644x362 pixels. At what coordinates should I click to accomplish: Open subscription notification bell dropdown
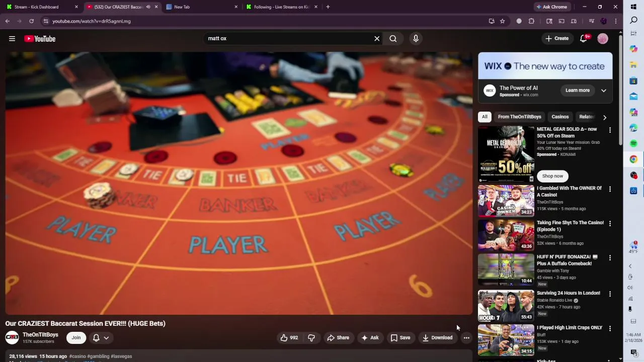[101, 338]
